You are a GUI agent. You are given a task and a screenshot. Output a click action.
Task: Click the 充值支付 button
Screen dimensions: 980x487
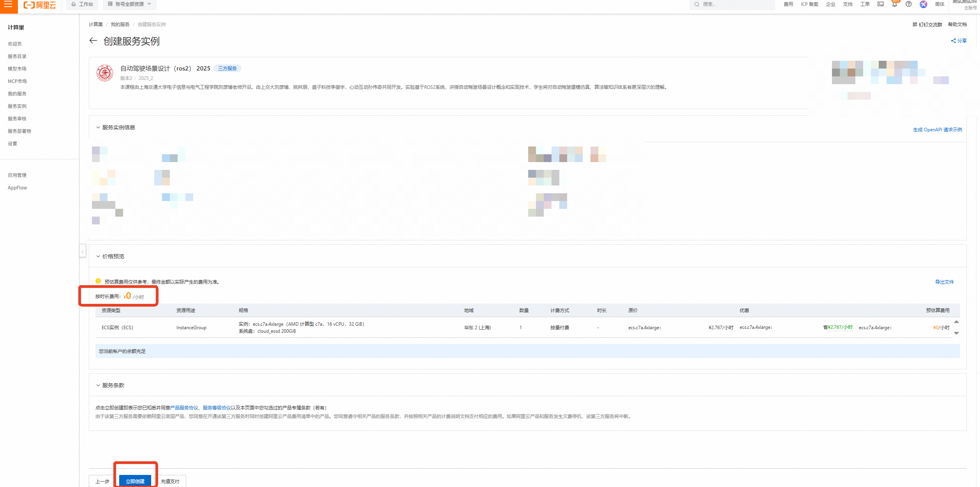pos(170,481)
